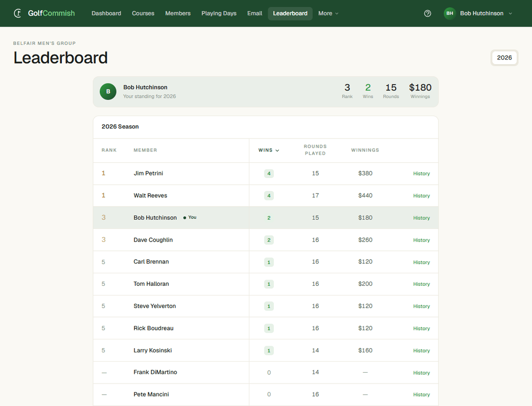Click the Rick Boudreau name

click(x=153, y=328)
